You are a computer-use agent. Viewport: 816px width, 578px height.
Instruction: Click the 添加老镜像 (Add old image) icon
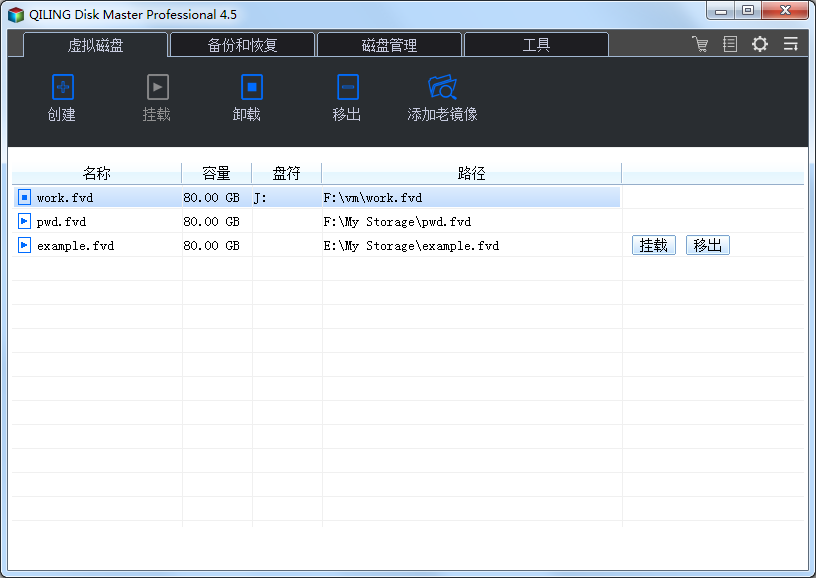pos(442,87)
